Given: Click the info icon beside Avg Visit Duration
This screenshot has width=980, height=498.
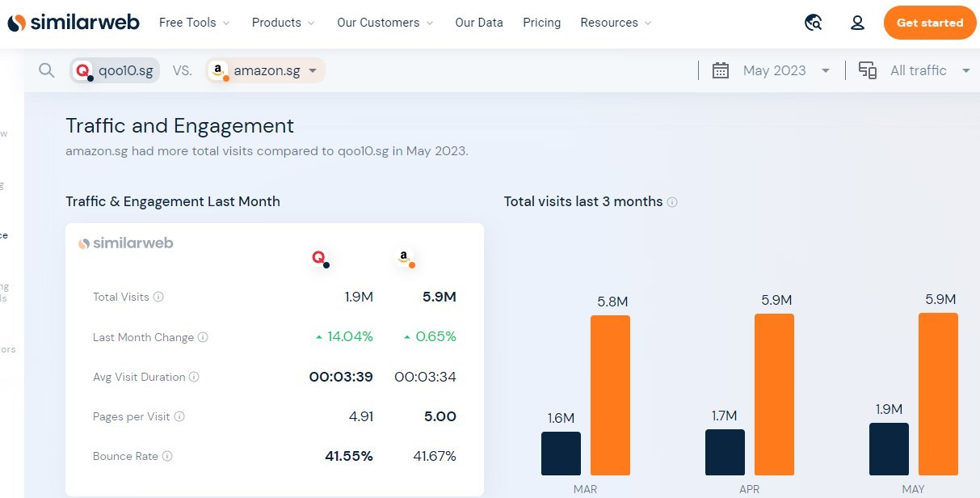Looking at the screenshot, I should click(x=194, y=377).
